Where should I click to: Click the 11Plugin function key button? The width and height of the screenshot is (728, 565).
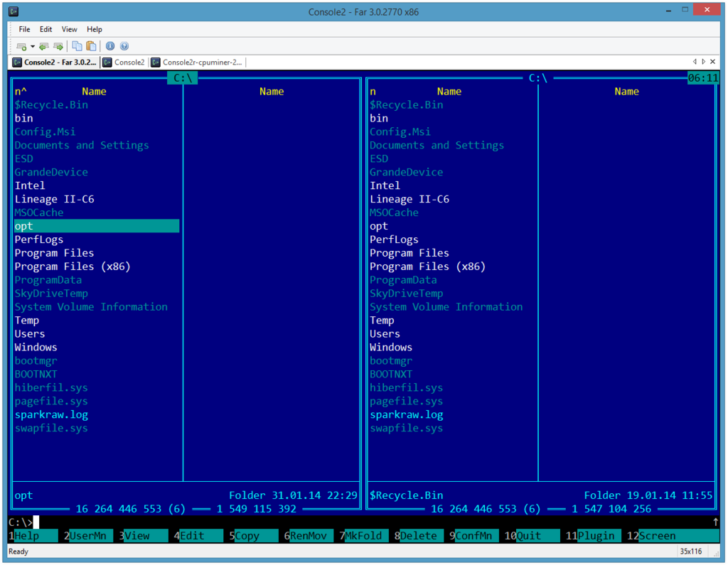pyautogui.click(x=594, y=536)
